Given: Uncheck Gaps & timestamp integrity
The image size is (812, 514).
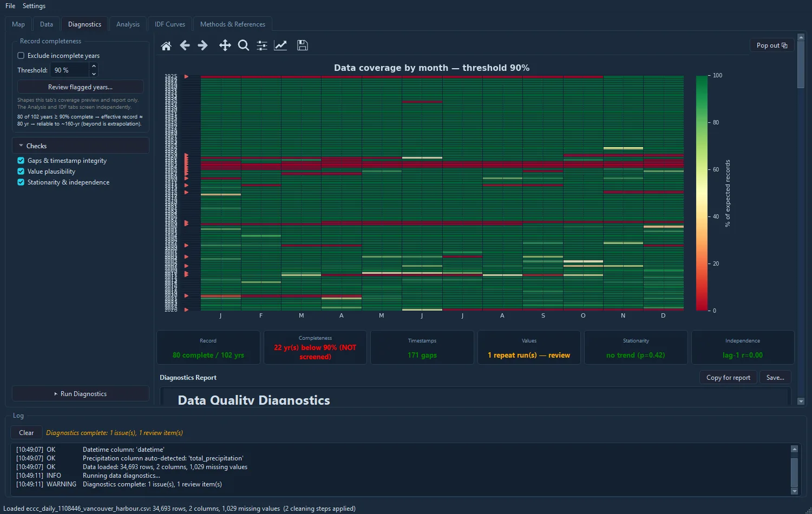Looking at the screenshot, I should [21, 161].
